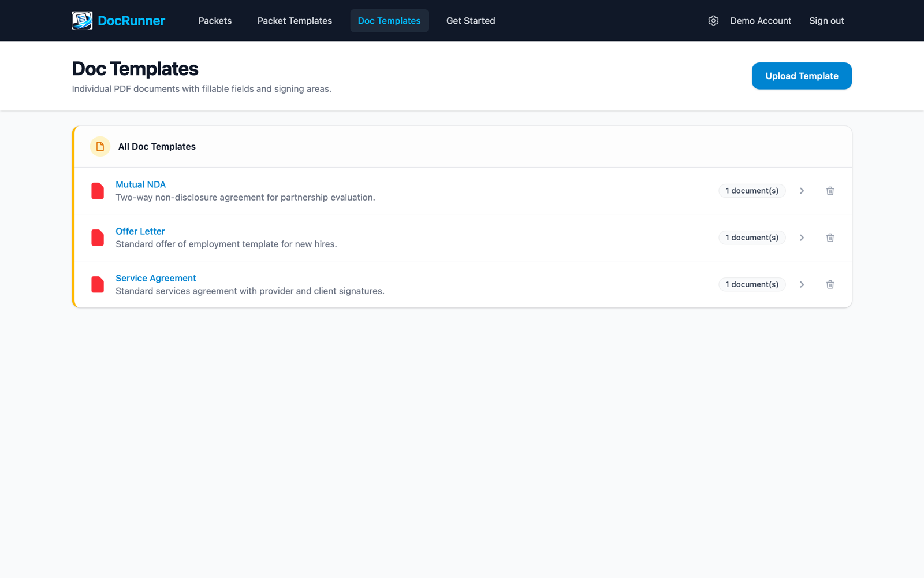Expand the Service Agreement row chevron
924x578 pixels.
click(802, 284)
